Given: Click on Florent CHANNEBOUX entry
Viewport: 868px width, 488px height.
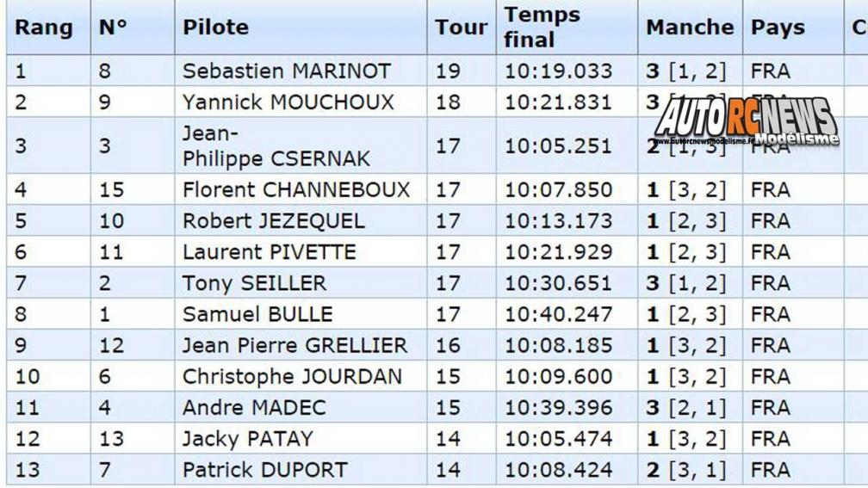Looking at the screenshot, I should (296, 189).
